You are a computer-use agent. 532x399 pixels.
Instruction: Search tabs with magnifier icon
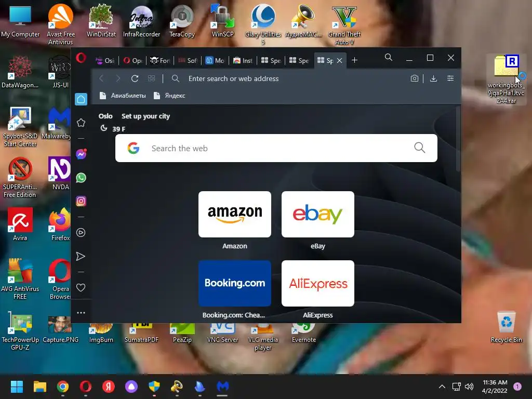(389, 57)
